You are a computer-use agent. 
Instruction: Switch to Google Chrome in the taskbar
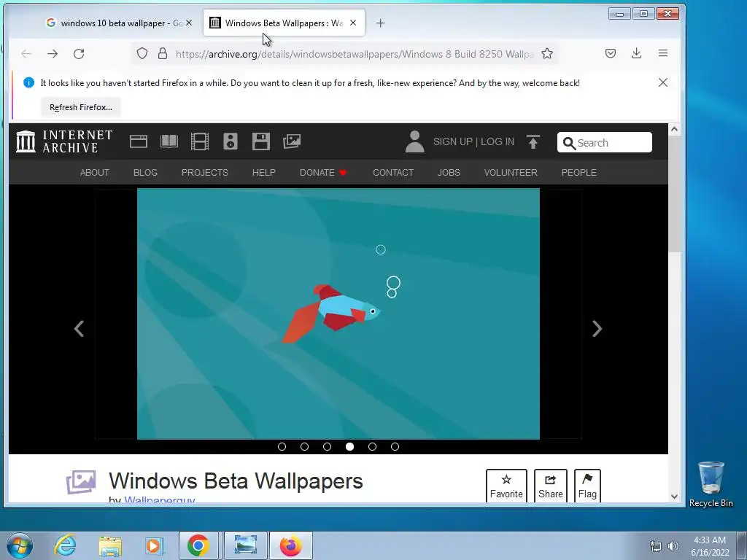198,545
